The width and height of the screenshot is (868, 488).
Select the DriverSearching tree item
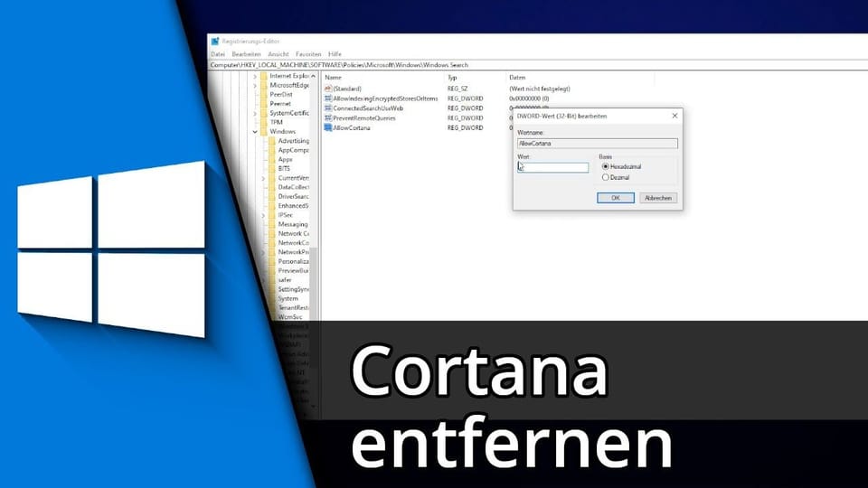click(x=293, y=196)
